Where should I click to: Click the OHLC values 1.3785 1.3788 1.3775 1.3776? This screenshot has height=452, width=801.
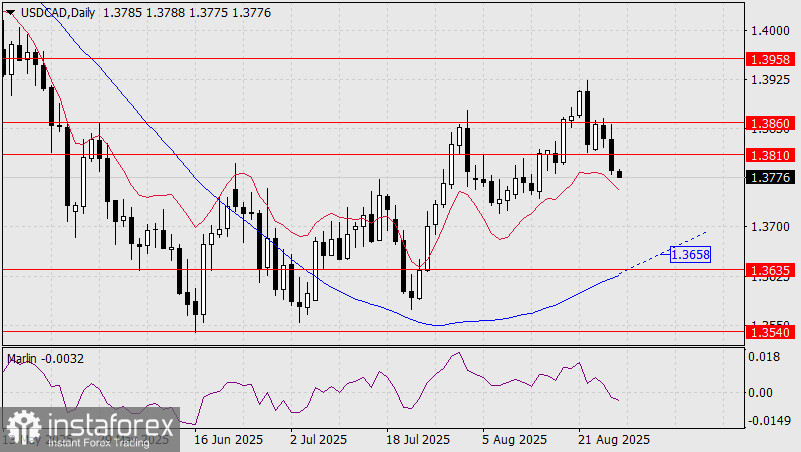tap(187, 13)
